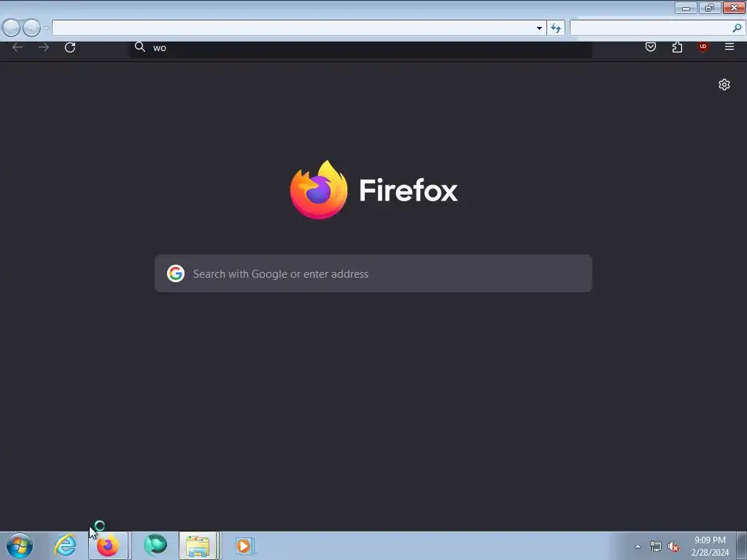Click the Show desktop strip at the taskbar end
Screen dimensions: 747x560
pos(742,545)
